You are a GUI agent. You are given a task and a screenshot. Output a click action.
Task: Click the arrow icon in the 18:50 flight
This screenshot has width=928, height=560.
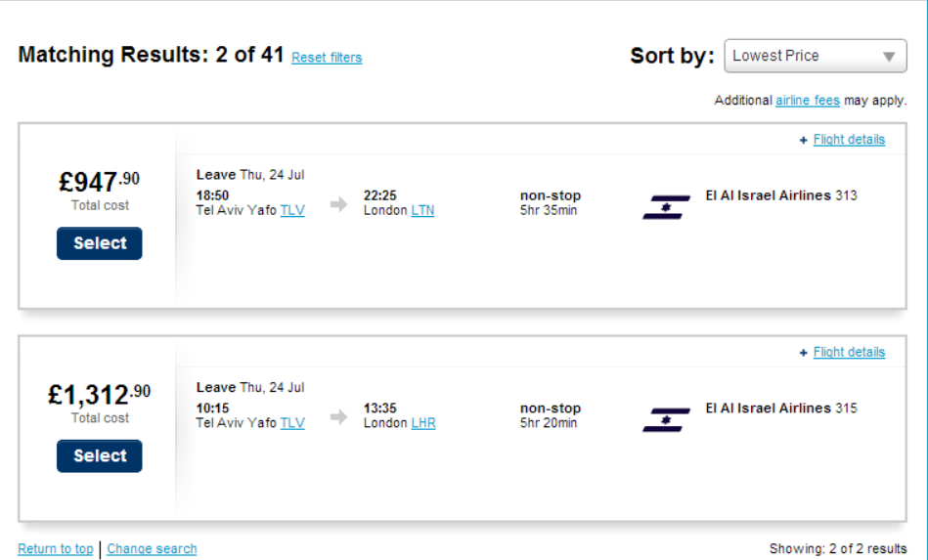click(338, 204)
